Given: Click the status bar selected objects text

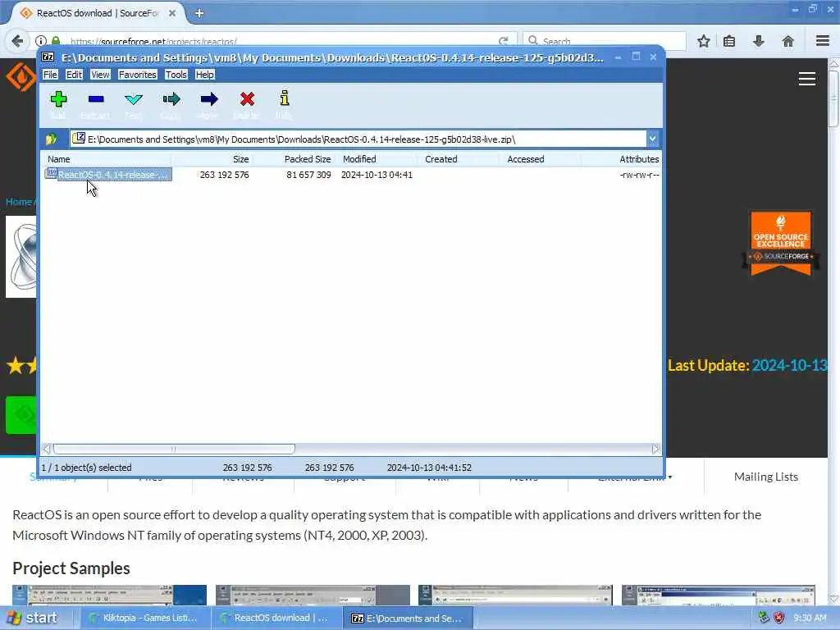Looking at the screenshot, I should (86, 468).
